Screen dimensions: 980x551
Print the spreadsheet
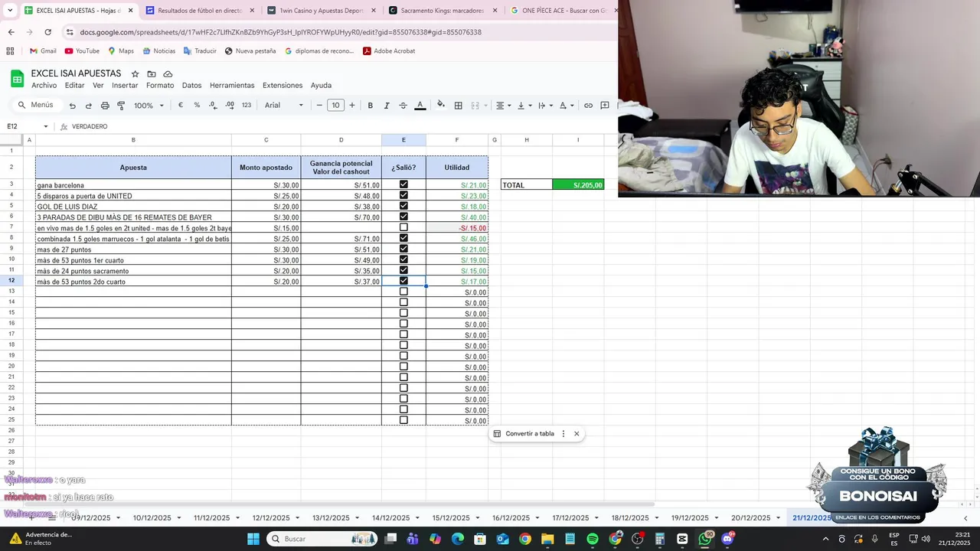pos(105,106)
